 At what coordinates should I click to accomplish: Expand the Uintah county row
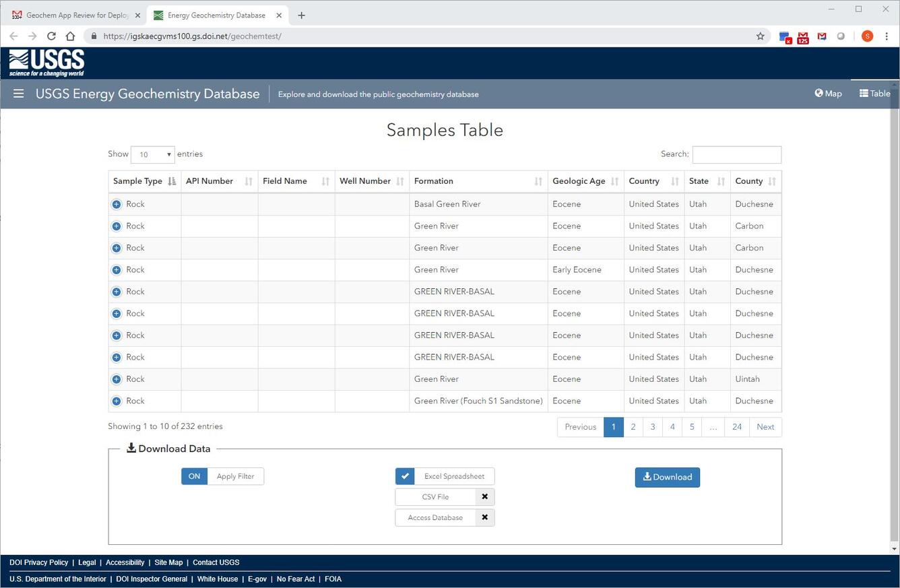(x=117, y=379)
